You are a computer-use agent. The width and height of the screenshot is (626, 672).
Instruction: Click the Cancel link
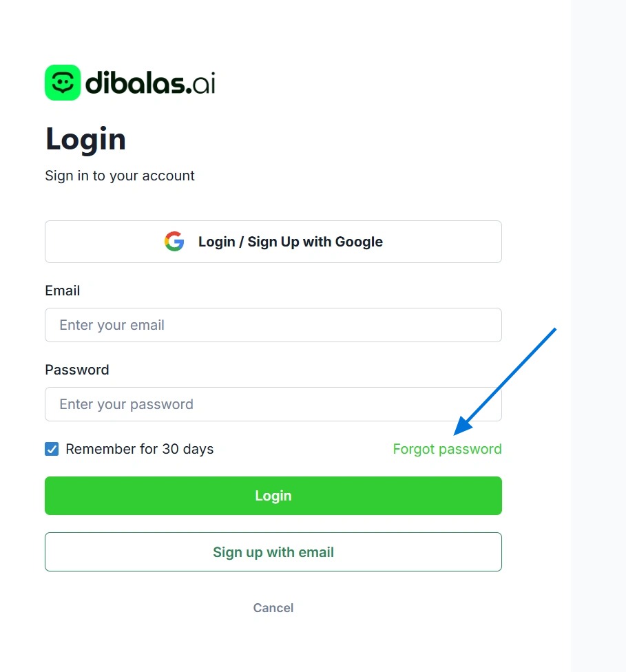(x=273, y=608)
